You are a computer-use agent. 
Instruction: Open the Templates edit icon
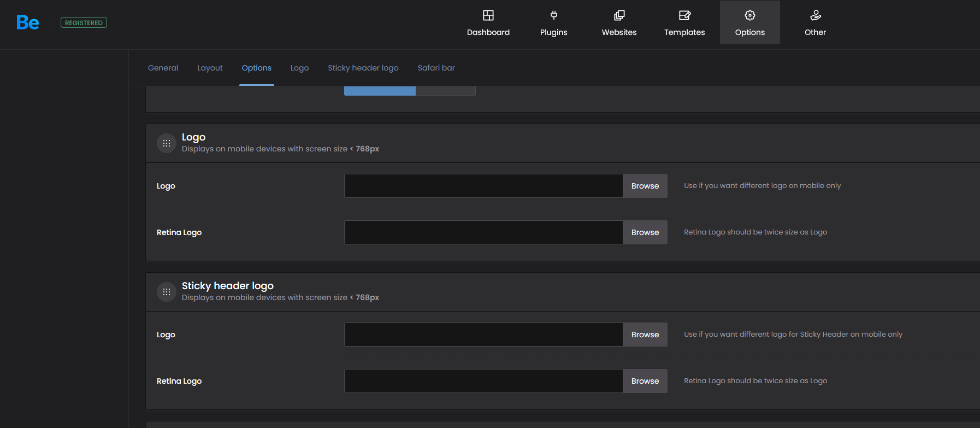coord(684,15)
